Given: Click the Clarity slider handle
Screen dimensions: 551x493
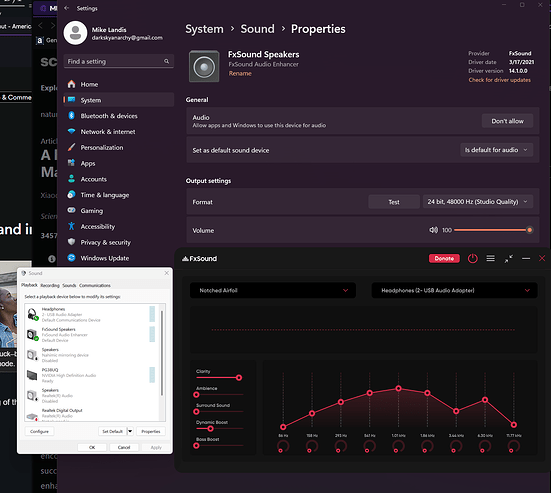Looking at the screenshot, I should pyautogui.click(x=239, y=378).
